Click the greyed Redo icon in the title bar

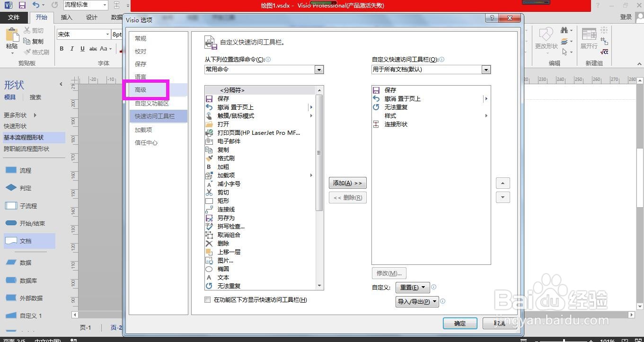tap(55, 5)
